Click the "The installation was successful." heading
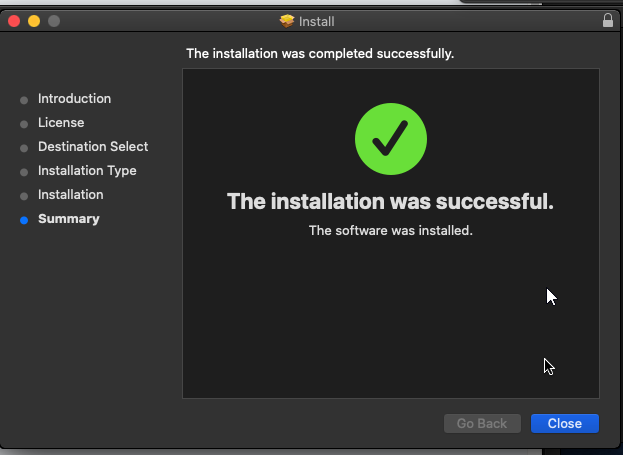 click(x=390, y=202)
